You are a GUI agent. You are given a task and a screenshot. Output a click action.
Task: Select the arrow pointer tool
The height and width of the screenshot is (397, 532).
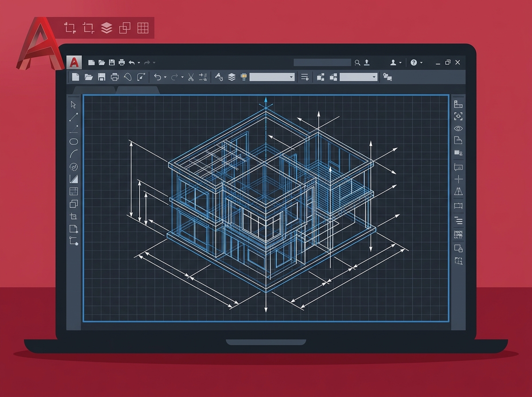coord(74,105)
